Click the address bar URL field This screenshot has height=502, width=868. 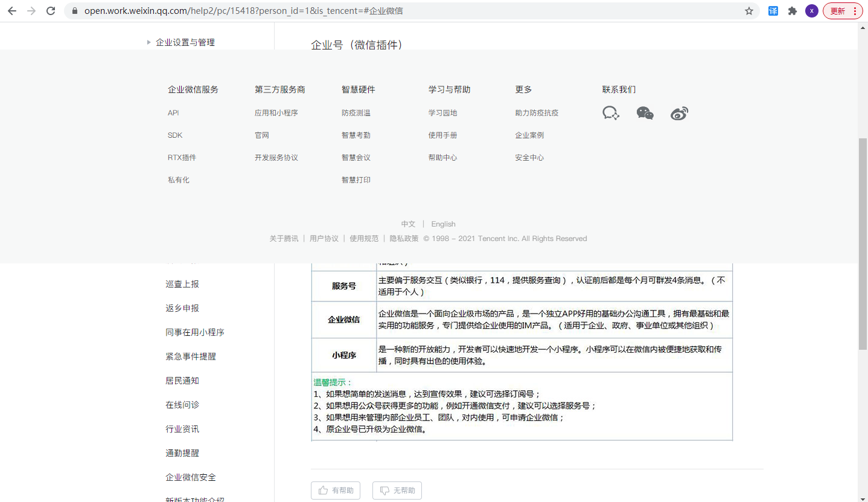pos(412,11)
